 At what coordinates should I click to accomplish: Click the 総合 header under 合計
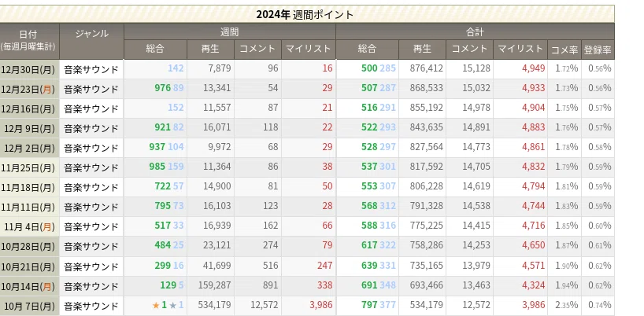[x=367, y=50]
